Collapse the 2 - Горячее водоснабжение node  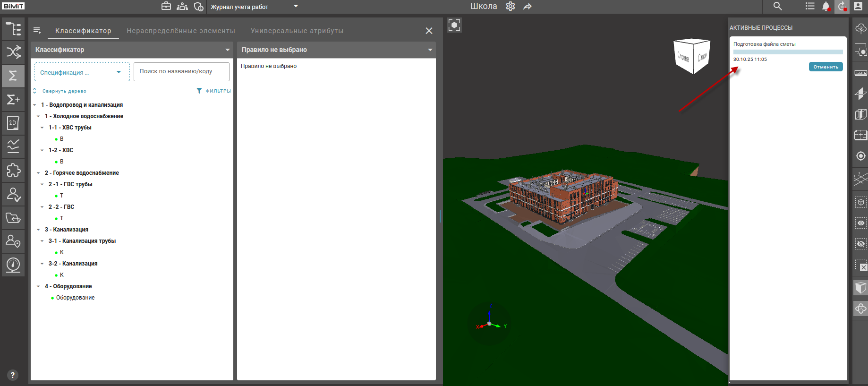point(39,173)
